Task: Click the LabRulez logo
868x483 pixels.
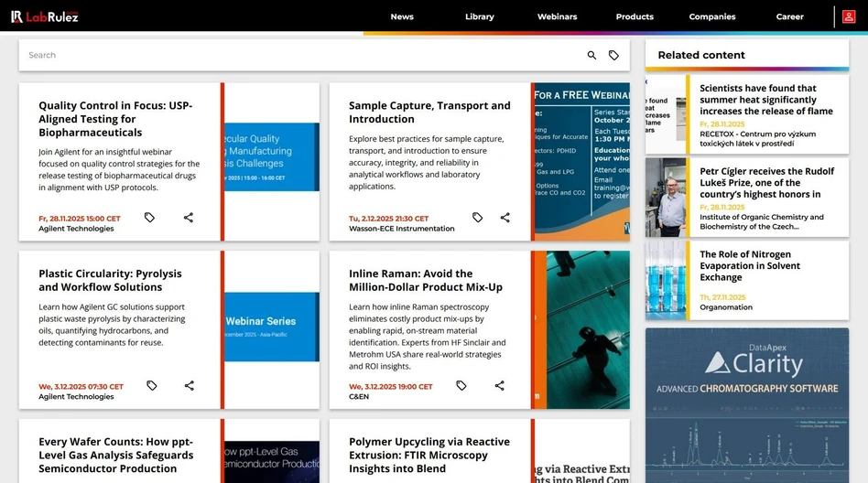Action: tap(44, 16)
